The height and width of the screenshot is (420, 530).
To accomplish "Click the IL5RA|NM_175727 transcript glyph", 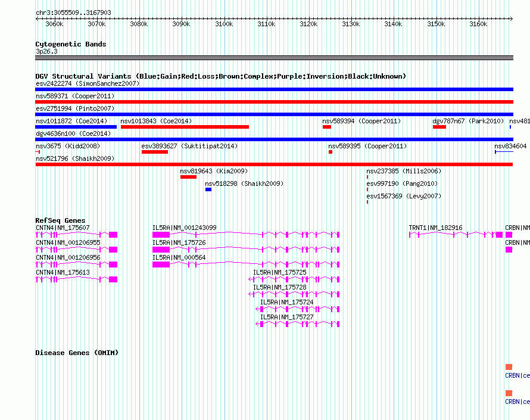I will [x=297, y=324].
